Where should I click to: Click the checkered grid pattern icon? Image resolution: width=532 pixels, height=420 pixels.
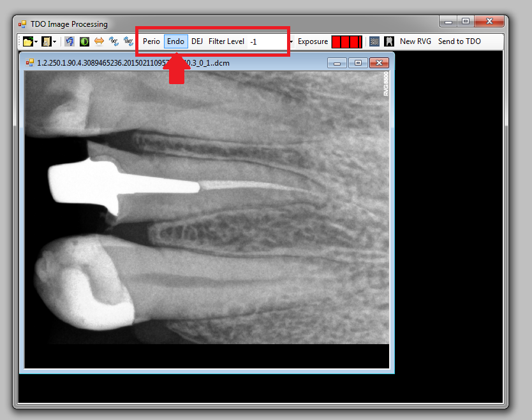coord(374,41)
